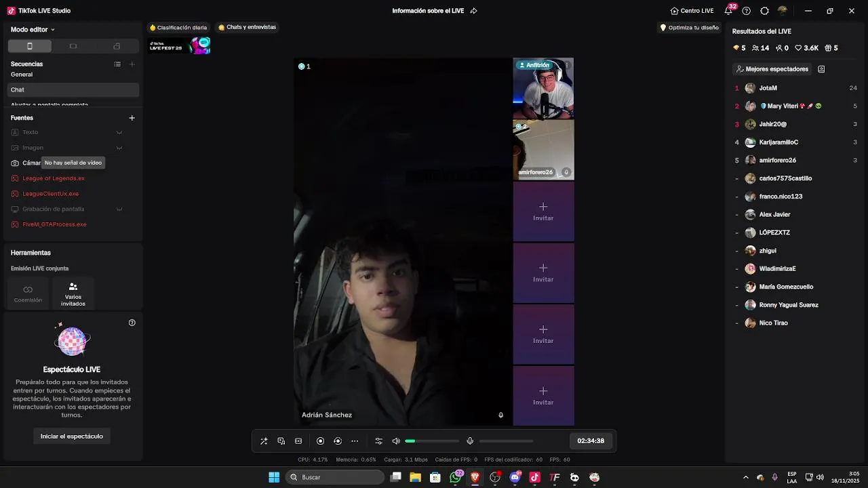
Task: Toggle visibility of Imagen source
Action: coord(119,148)
